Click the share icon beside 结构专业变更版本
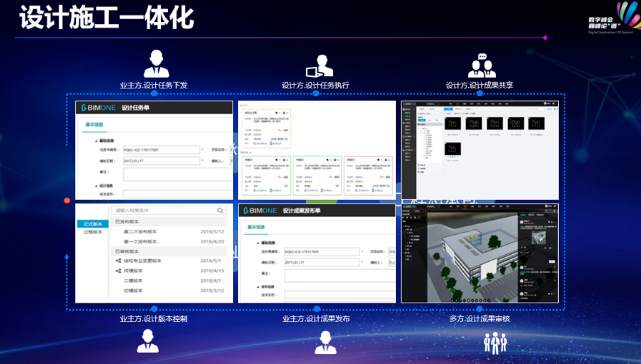 pos(118,261)
